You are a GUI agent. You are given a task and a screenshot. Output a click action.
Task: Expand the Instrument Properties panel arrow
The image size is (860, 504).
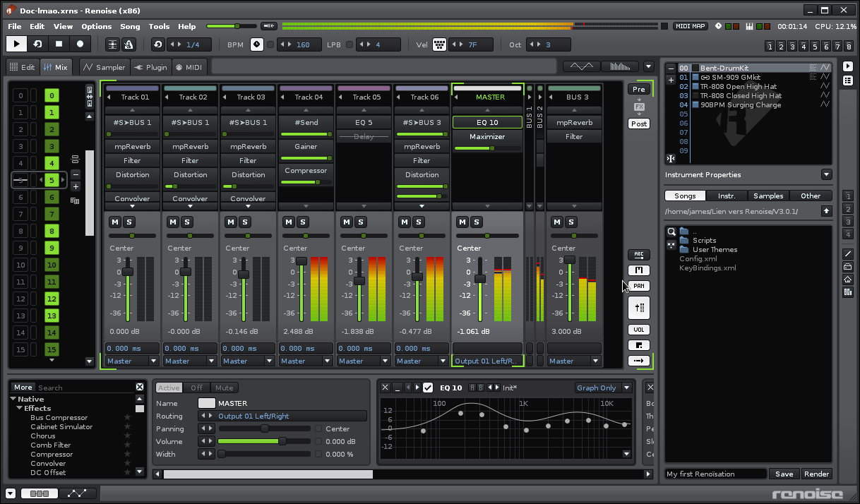pyautogui.click(x=826, y=174)
